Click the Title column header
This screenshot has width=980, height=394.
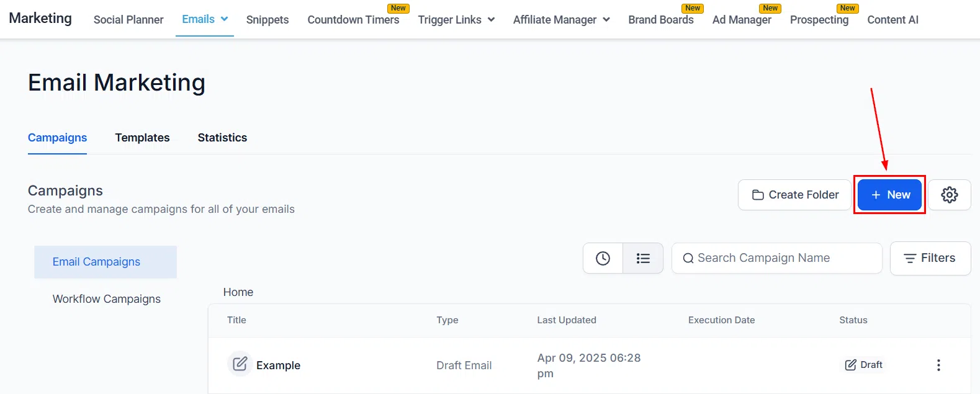tap(236, 320)
